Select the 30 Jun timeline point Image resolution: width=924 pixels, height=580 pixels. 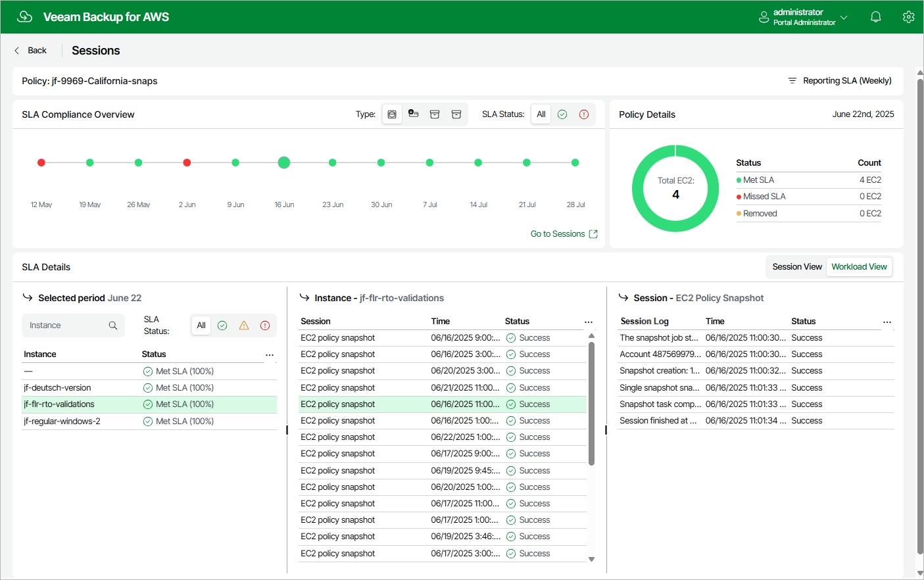point(381,162)
